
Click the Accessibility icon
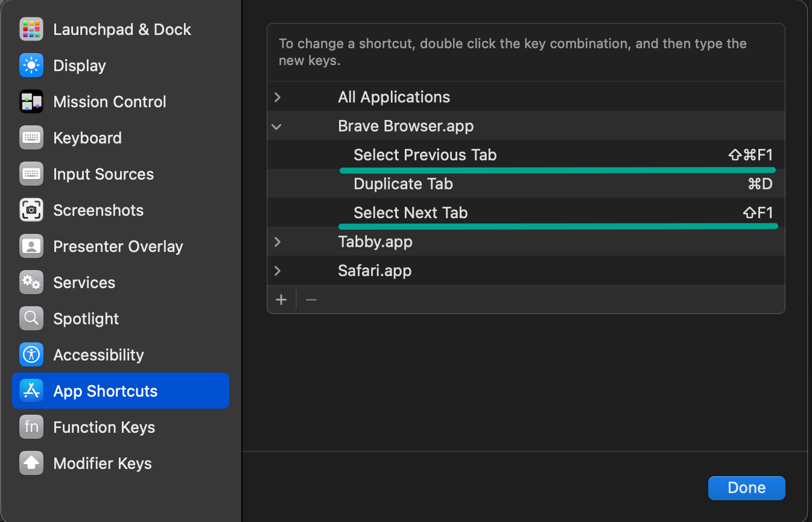coord(31,354)
